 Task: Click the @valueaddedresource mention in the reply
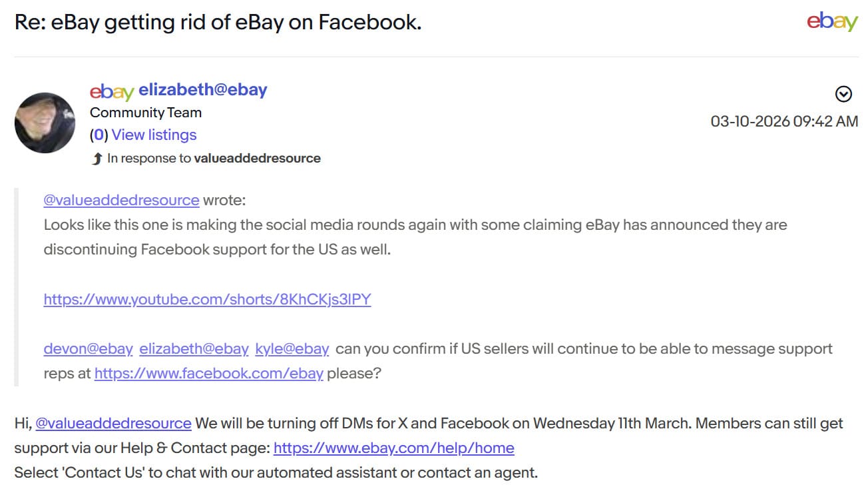[x=113, y=423]
